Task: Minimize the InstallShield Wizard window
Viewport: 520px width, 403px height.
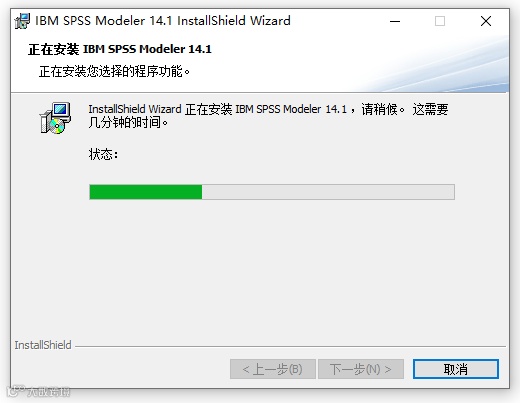Action: pyautogui.click(x=395, y=21)
